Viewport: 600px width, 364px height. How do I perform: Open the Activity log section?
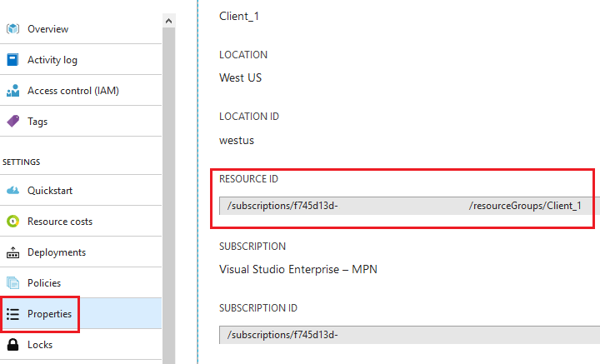coord(81,60)
